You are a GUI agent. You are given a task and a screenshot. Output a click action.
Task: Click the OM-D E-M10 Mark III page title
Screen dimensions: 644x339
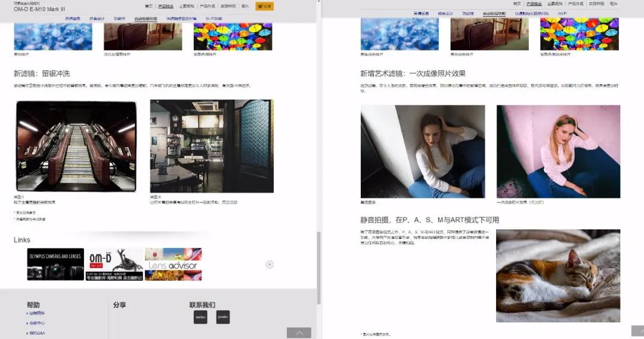pos(39,9)
